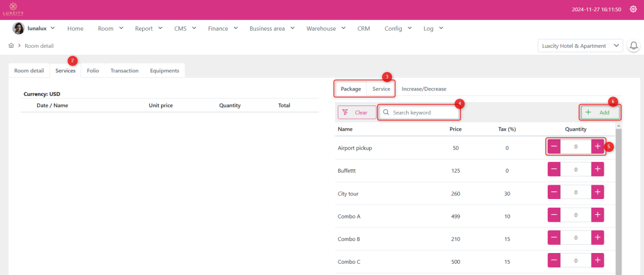Click the lunalux user avatar
The width and height of the screenshot is (644, 275).
(19, 28)
